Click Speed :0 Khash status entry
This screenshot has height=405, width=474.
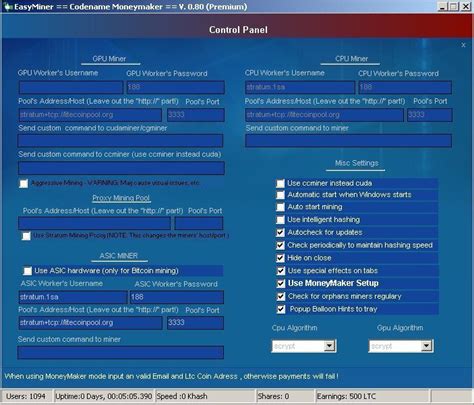click(x=205, y=397)
